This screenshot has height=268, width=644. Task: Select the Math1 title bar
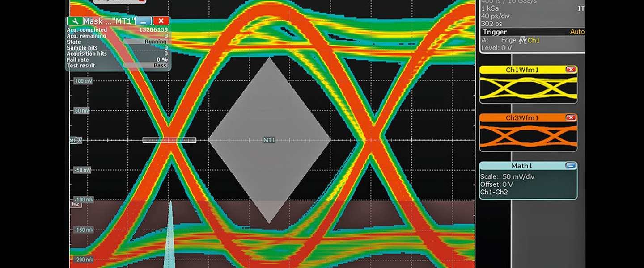tap(528, 166)
